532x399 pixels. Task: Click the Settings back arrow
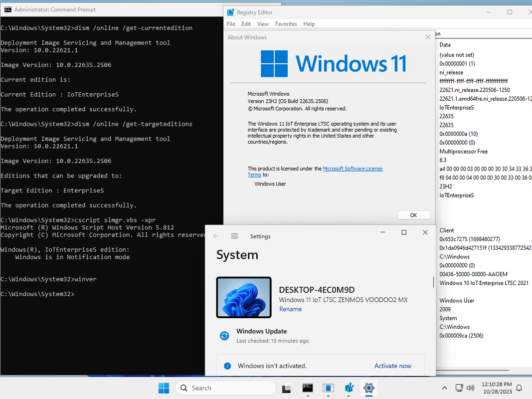point(216,236)
